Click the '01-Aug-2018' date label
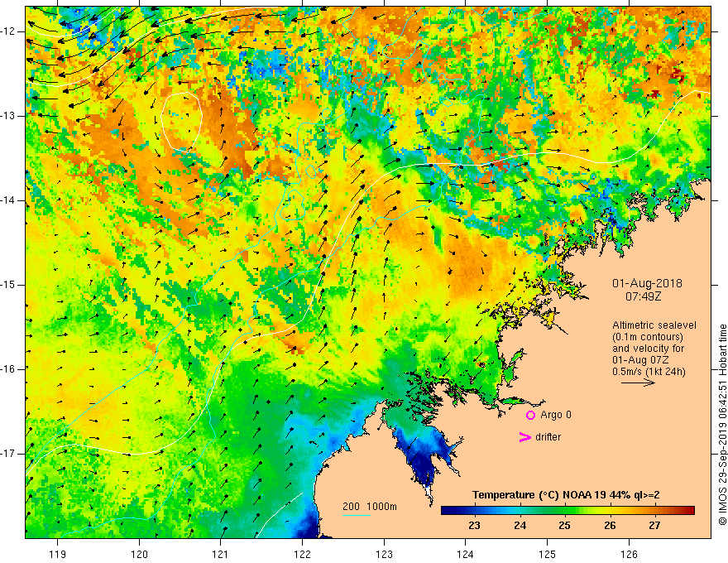 [647, 283]
